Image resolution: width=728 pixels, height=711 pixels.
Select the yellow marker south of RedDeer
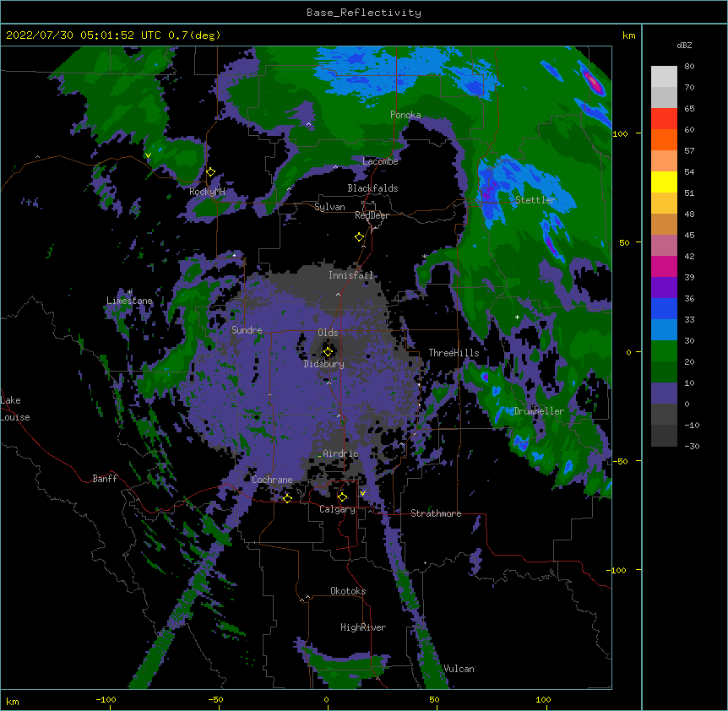tap(360, 237)
